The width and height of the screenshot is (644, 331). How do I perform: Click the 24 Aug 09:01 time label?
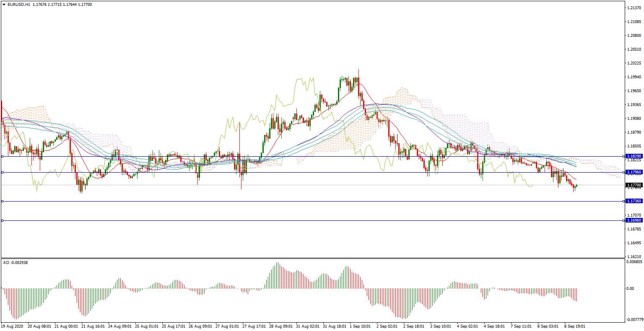tap(120, 326)
